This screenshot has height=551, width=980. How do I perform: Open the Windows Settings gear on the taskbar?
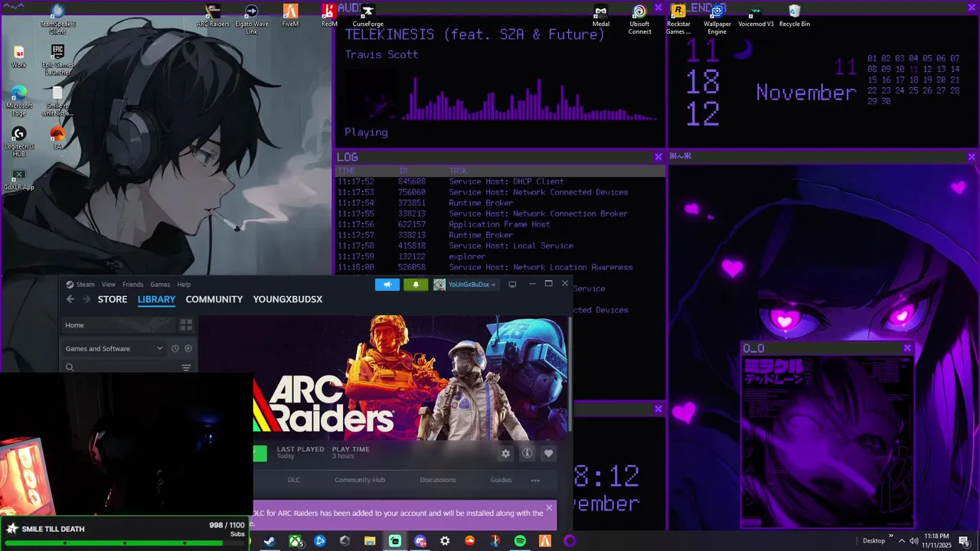(x=445, y=541)
